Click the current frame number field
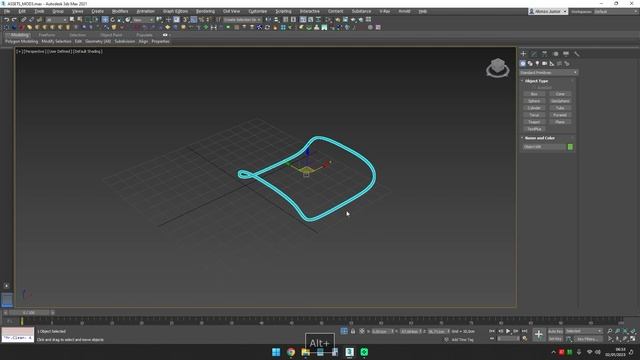 [x=509, y=339]
